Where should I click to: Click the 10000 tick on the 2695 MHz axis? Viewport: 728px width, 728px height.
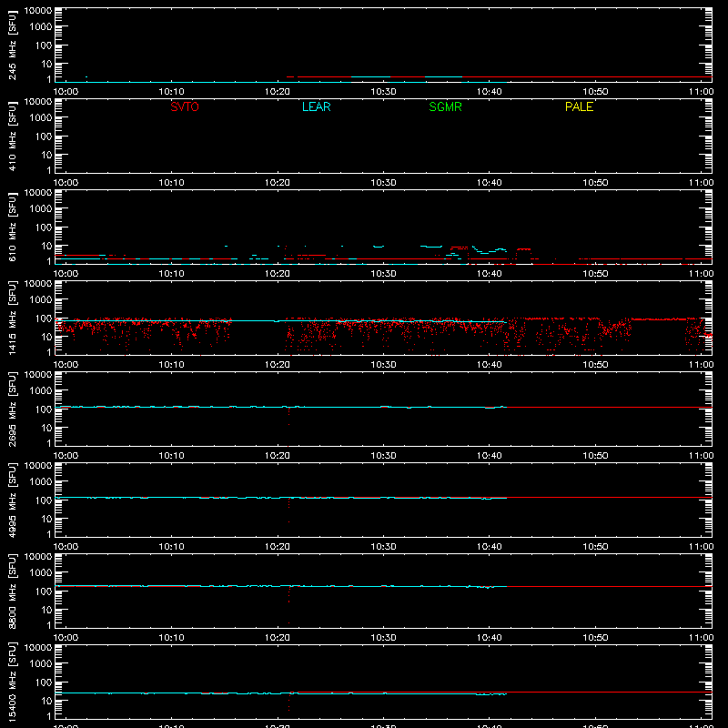(x=38, y=375)
